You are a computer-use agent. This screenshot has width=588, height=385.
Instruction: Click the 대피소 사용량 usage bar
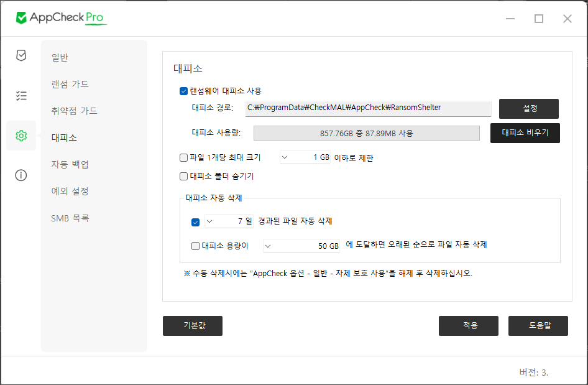click(366, 133)
